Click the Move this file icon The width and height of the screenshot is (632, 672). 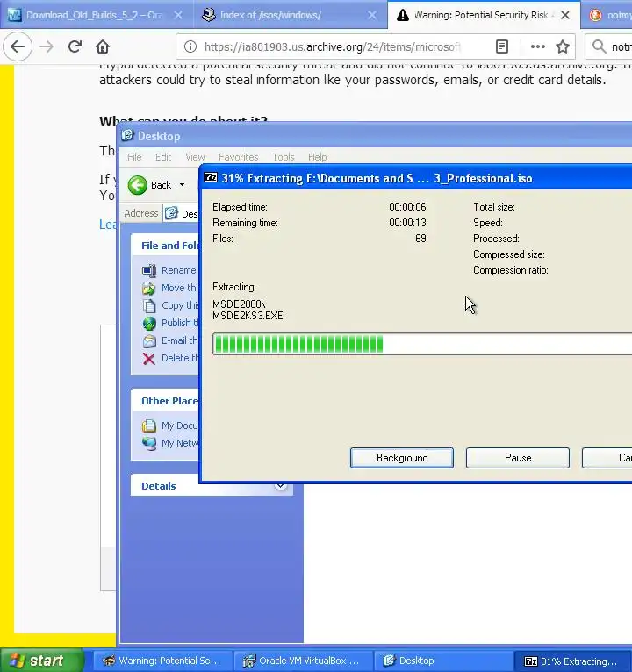[148, 288]
